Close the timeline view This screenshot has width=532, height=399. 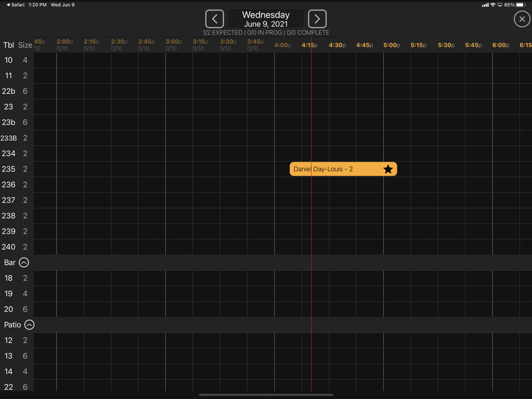522,19
